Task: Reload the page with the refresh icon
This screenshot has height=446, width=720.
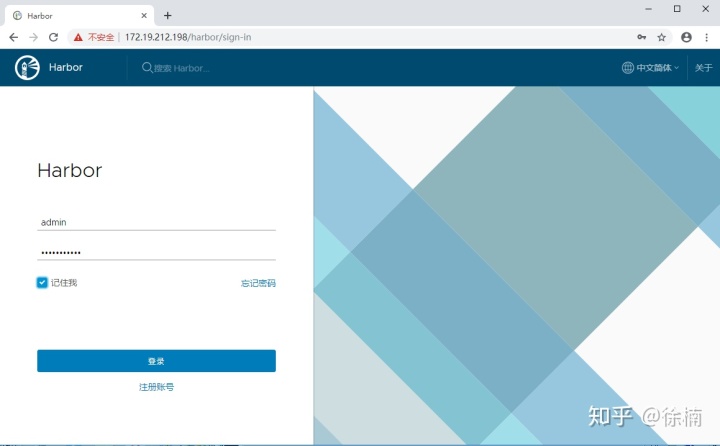Action: click(53, 37)
